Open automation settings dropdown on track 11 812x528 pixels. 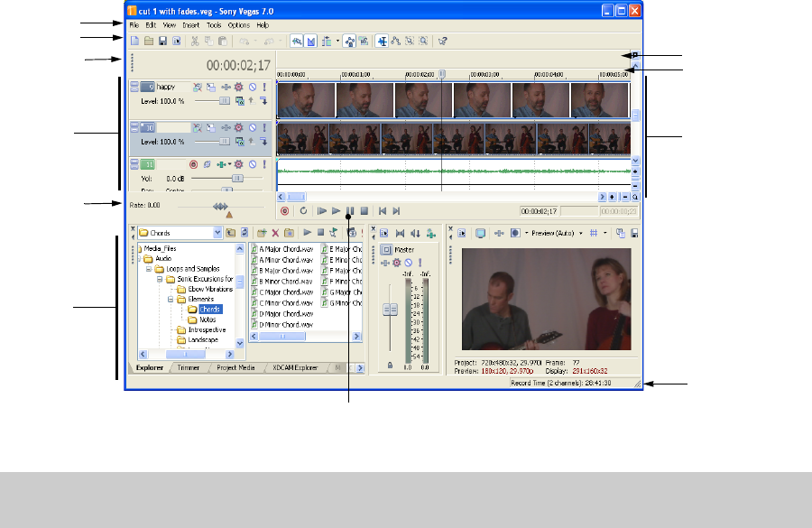(229, 164)
